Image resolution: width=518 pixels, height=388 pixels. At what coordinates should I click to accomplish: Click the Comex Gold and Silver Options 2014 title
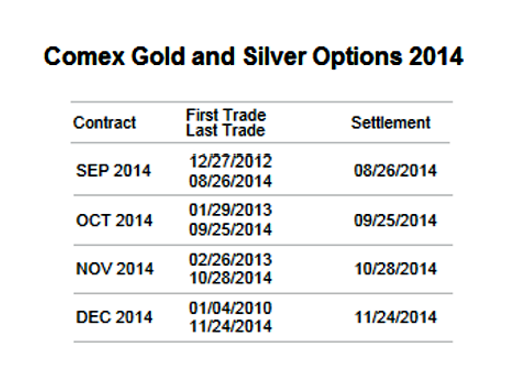click(x=253, y=56)
